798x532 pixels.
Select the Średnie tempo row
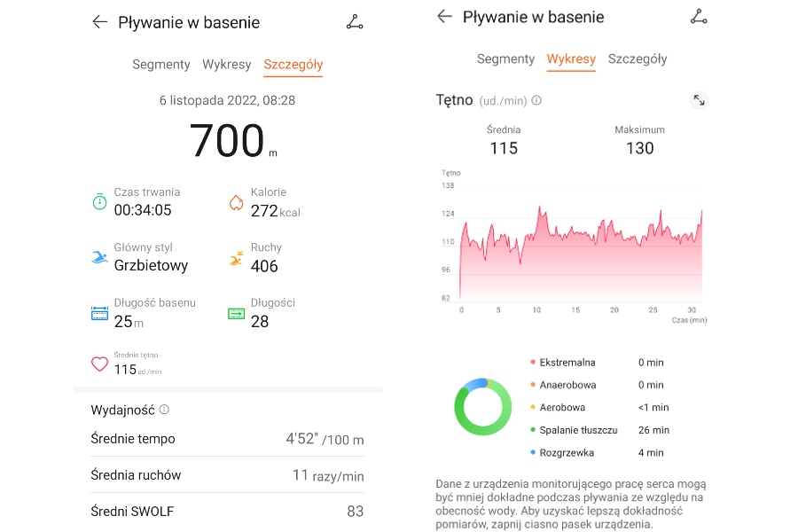(227, 439)
